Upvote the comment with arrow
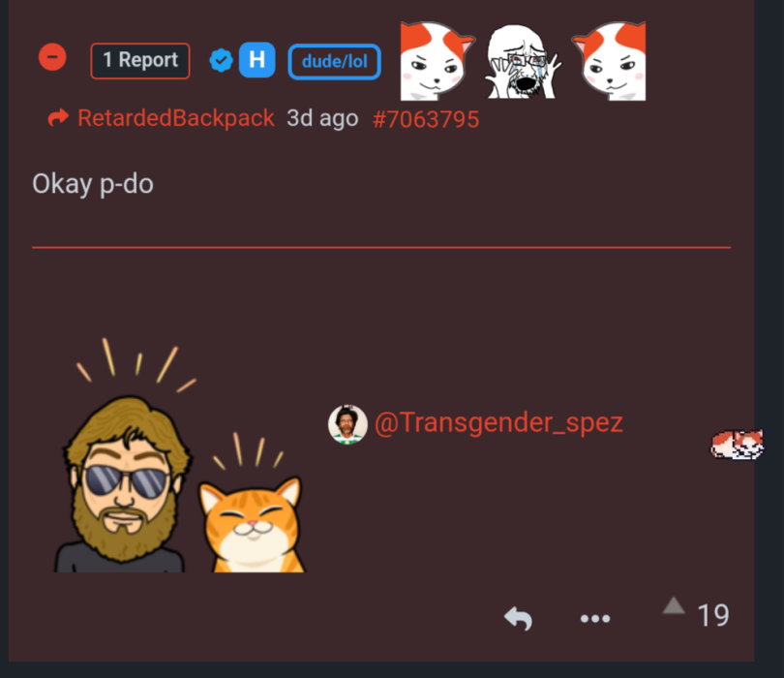Screen dimensions: 784x678 674,605
